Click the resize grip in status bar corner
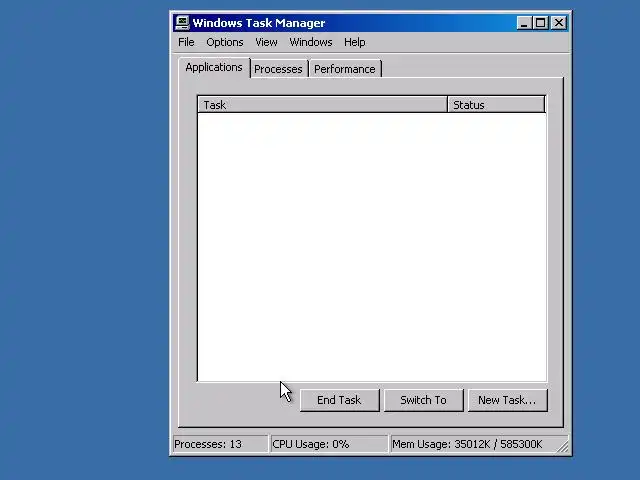Screen dimensions: 640x480 pos(563,447)
